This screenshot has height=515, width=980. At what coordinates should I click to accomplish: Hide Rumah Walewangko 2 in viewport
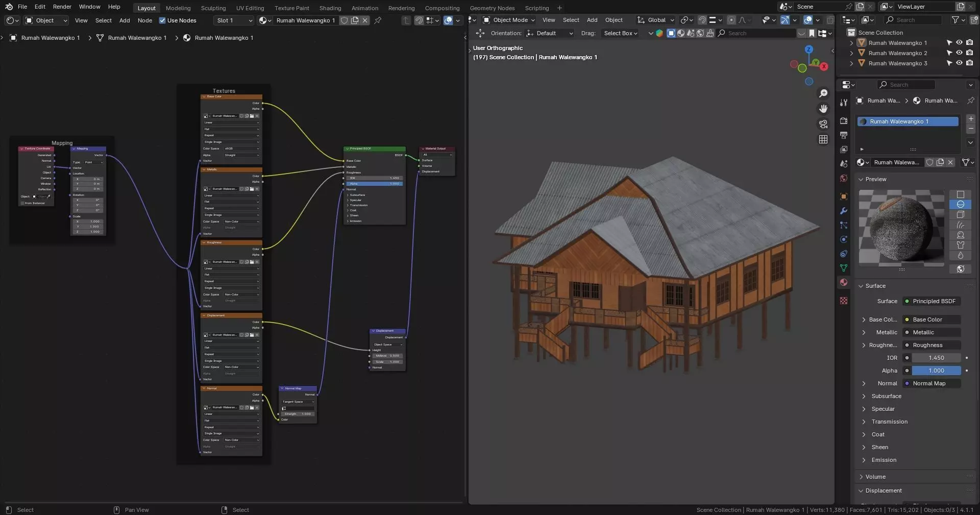(x=959, y=53)
